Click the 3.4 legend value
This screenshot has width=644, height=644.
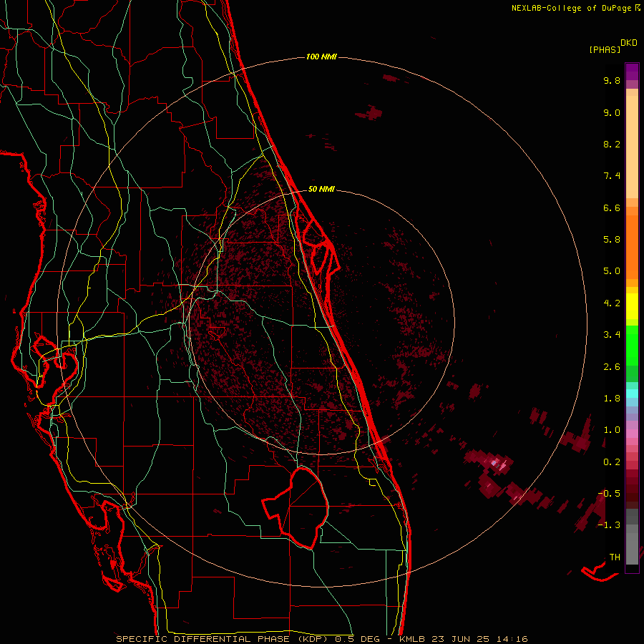tap(612, 335)
